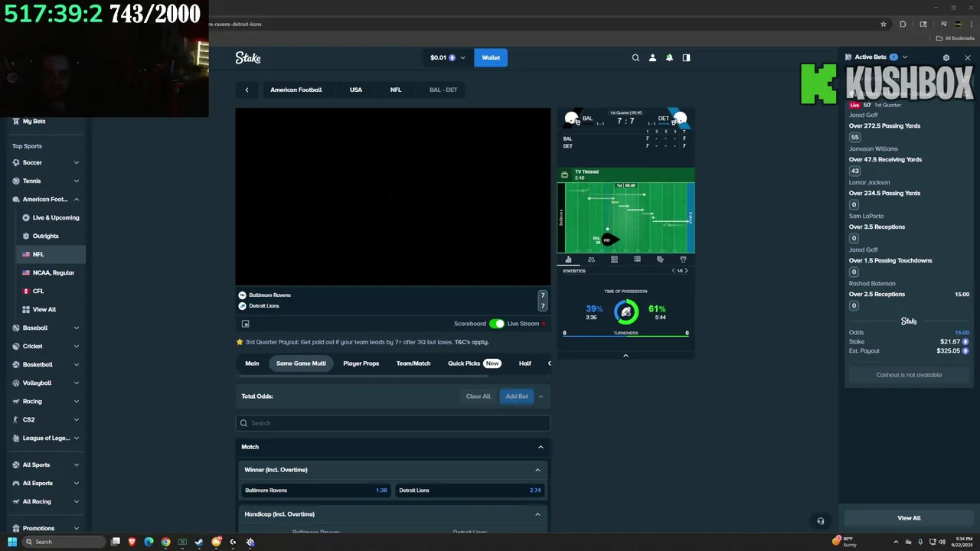Expand the Tennis sports menu
Viewport: 980px width, 551px height.
coord(77,181)
